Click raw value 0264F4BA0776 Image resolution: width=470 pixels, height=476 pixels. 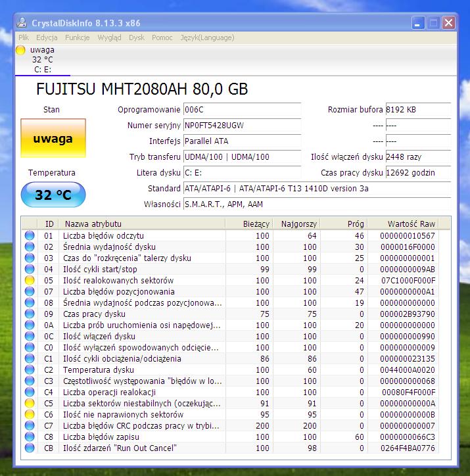tap(408, 448)
